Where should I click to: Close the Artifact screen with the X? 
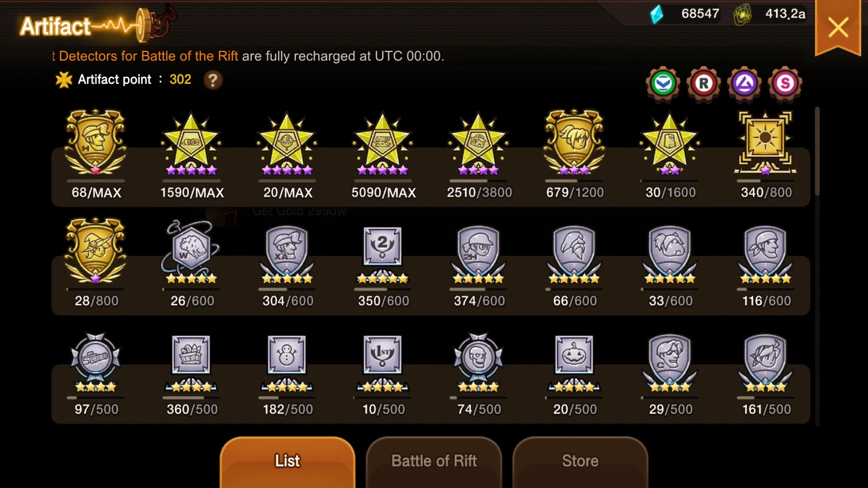coord(838,27)
